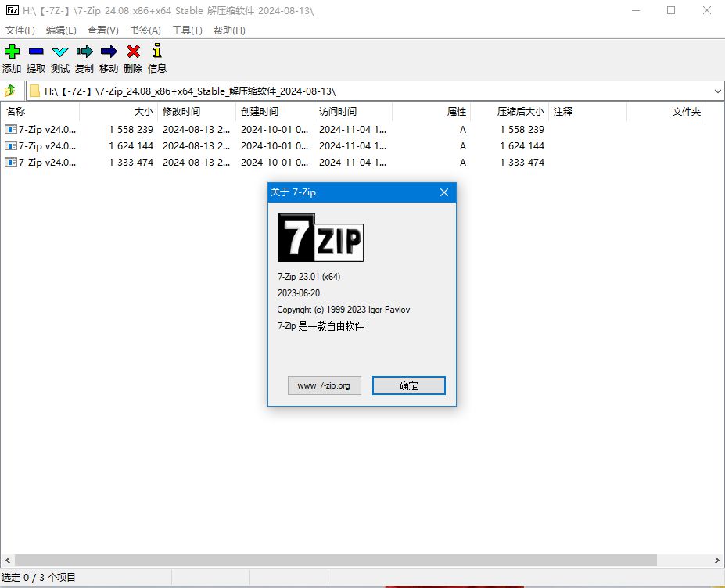Click the scrollbar's left arrow button
The width and height of the screenshot is (725, 588).
click(x=7, y=561)
